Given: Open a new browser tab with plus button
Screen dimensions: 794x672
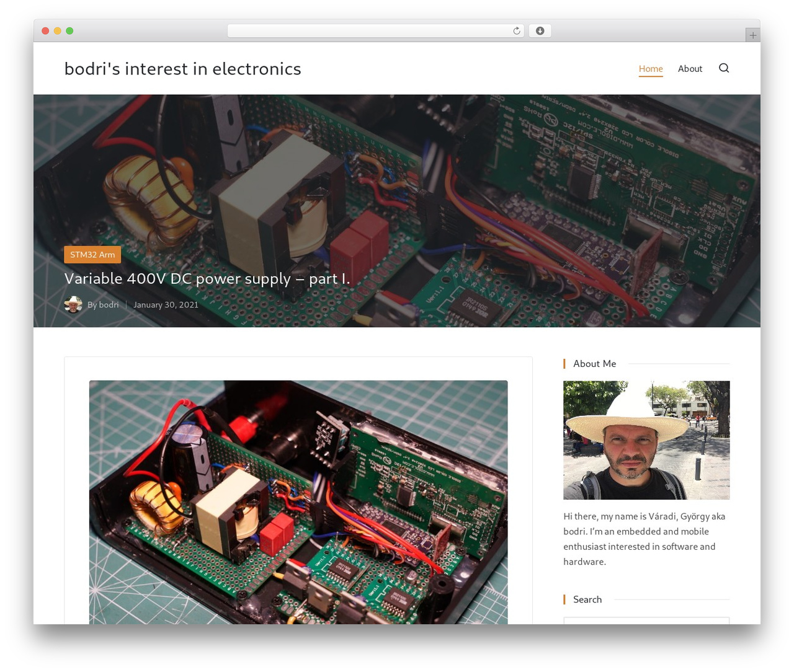Looking at the screenshot, I should click(752, 35).
